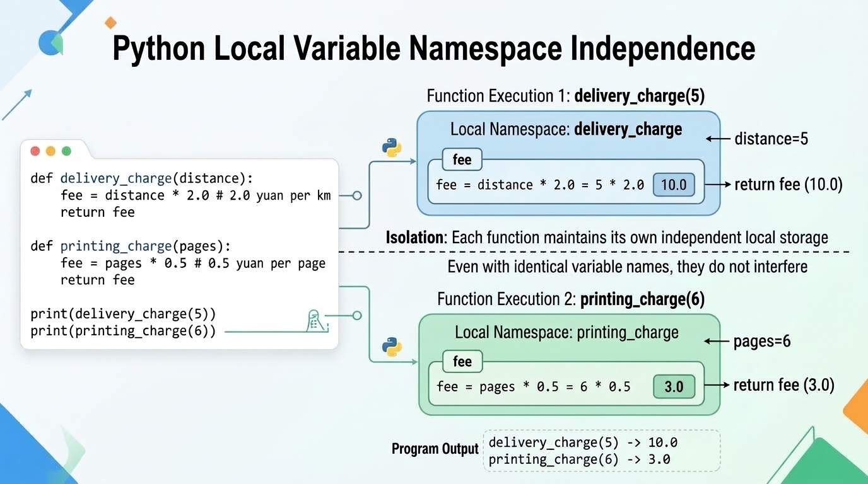Click the "Program Output" label

pyautogui.click(x=435, y=449)
